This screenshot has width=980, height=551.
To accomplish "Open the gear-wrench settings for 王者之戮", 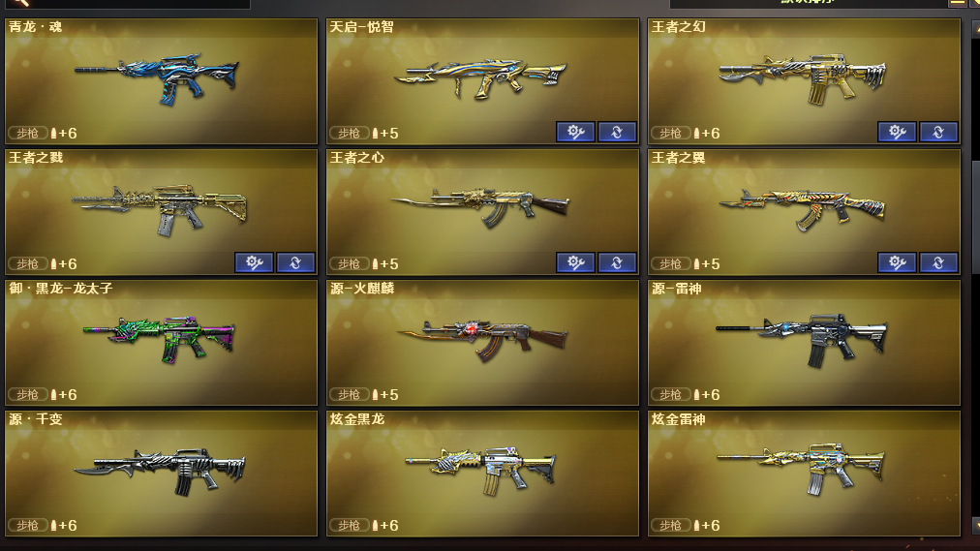I will click(x=254, y=262).
